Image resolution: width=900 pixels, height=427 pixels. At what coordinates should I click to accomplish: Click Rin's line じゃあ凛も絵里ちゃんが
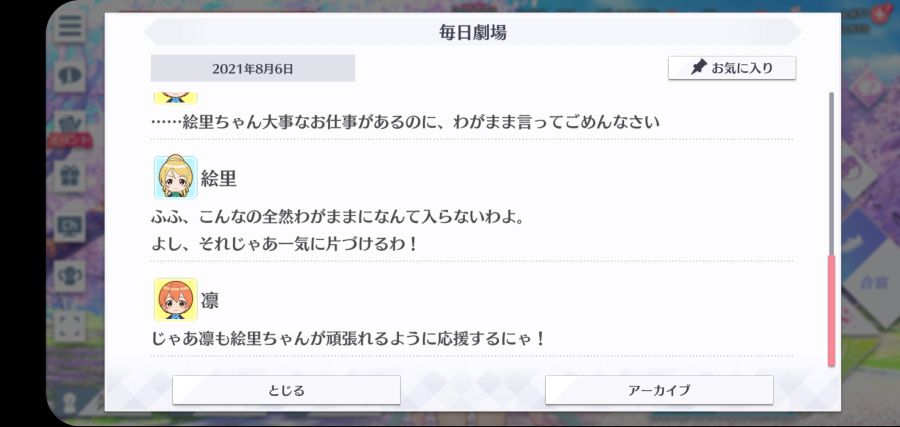pyautogui.click(x=348, y=339)
